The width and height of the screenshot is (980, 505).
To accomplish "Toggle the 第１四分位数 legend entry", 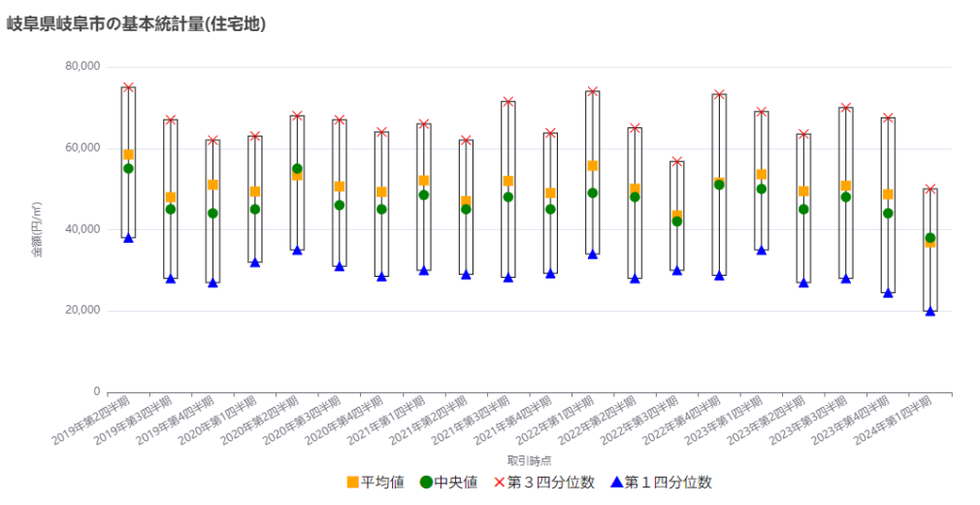I will (x=661, y=483).
